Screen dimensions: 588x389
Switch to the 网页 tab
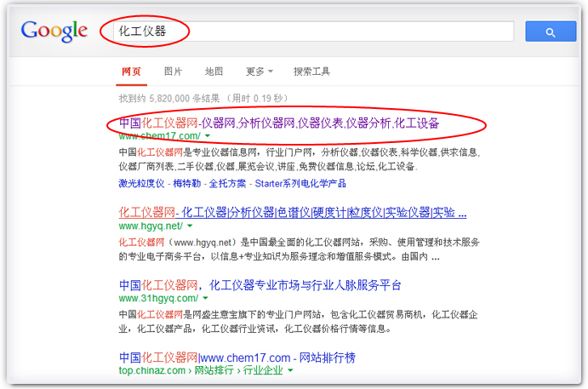pos(131,72)
